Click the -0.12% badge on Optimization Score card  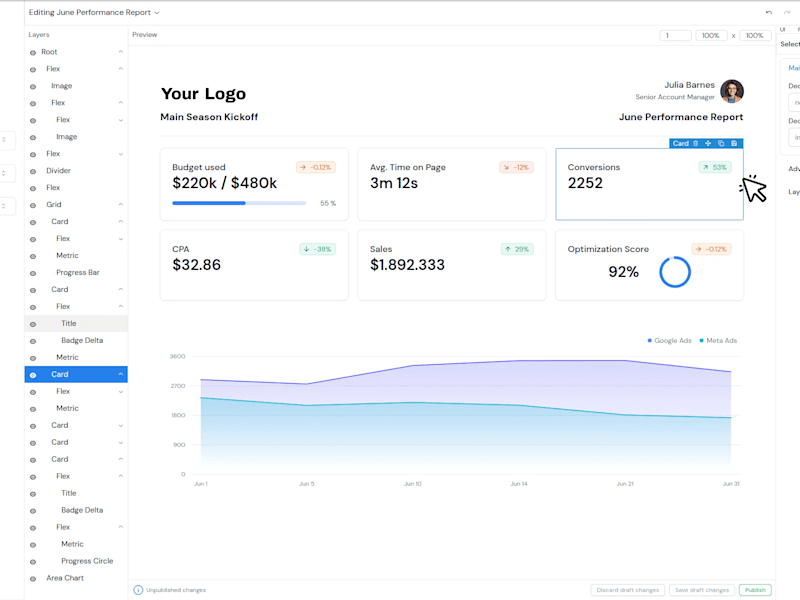point(711,249)
